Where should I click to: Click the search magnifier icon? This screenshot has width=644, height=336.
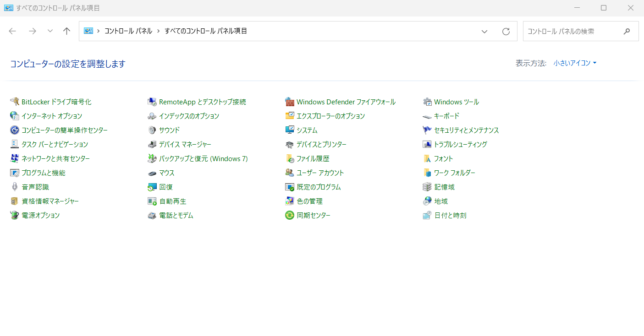[x=627, y=31]
